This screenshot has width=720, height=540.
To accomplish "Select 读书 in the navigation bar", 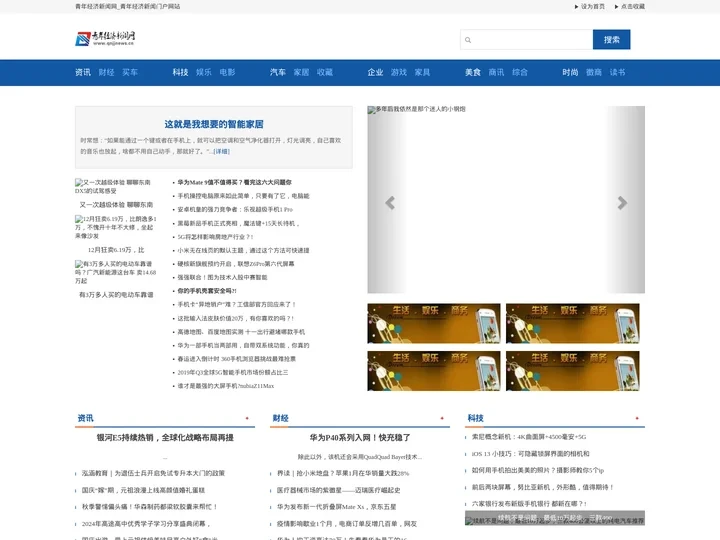I will coord(617,72).
